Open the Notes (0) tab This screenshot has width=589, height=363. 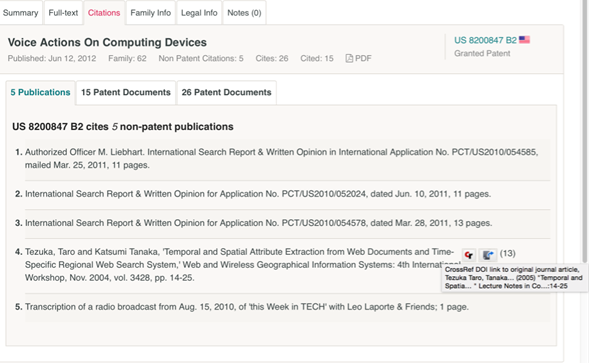(x=244, y=13)
